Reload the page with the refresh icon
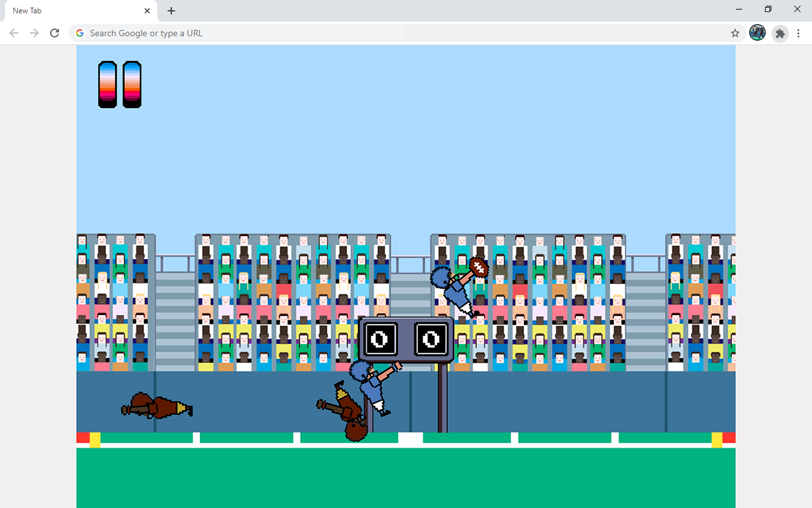The width and height of the screenshot is (812, 508). pos(55,32)
